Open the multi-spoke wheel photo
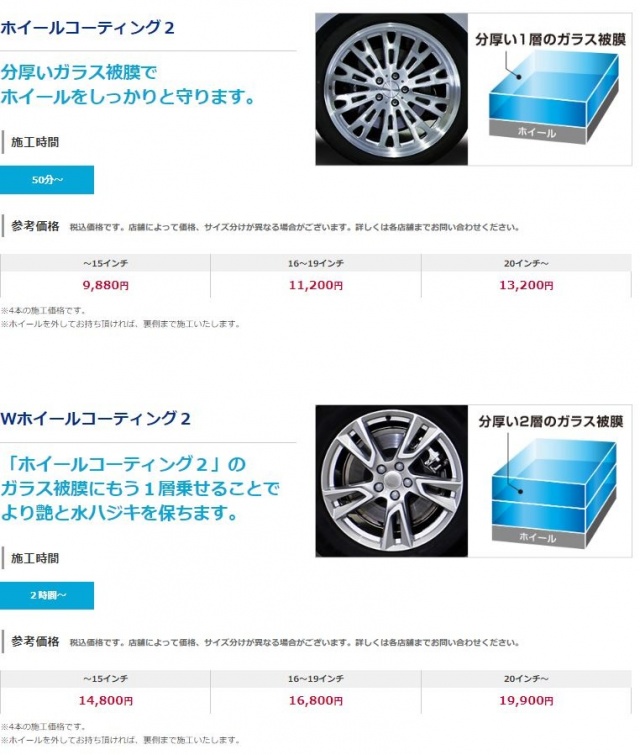 (392, 89)
